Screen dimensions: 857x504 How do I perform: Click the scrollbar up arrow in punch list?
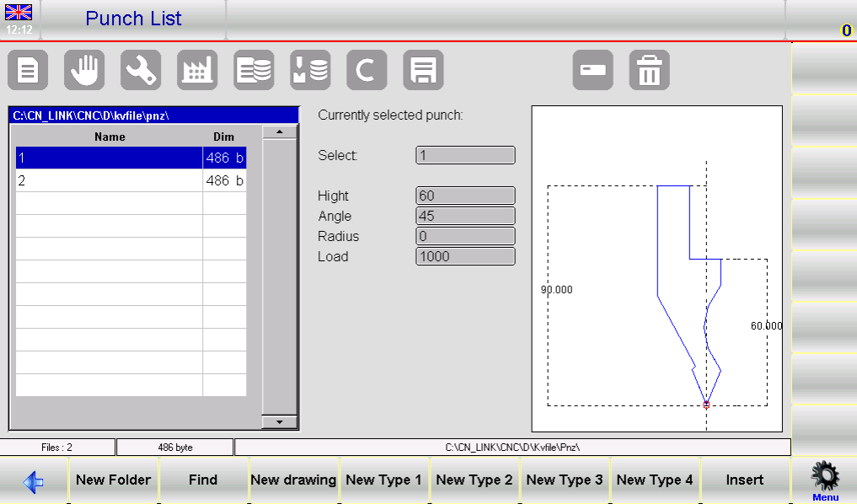coord(280,132)
